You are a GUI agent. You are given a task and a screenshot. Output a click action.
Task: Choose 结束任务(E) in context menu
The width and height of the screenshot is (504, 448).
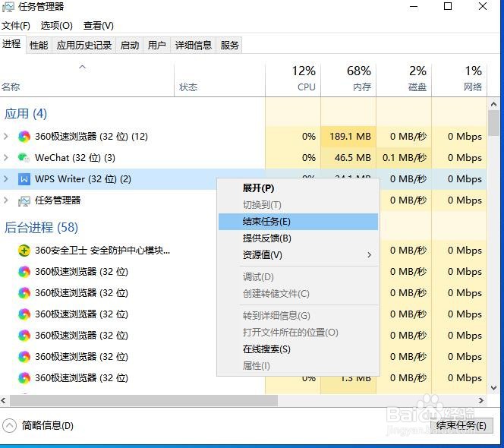pyautogui.click(x=298, y=222)
